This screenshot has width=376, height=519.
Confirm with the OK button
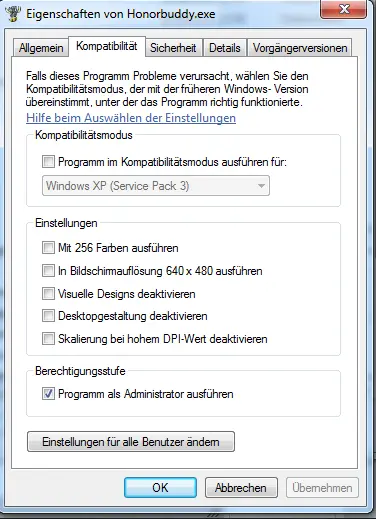point(160,488)
